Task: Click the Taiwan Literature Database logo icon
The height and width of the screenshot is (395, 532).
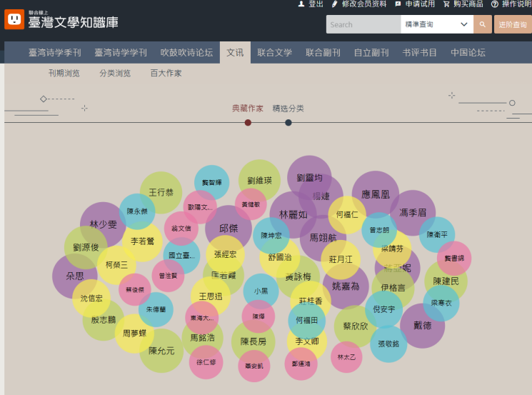Action: click(x=14, y=19)
